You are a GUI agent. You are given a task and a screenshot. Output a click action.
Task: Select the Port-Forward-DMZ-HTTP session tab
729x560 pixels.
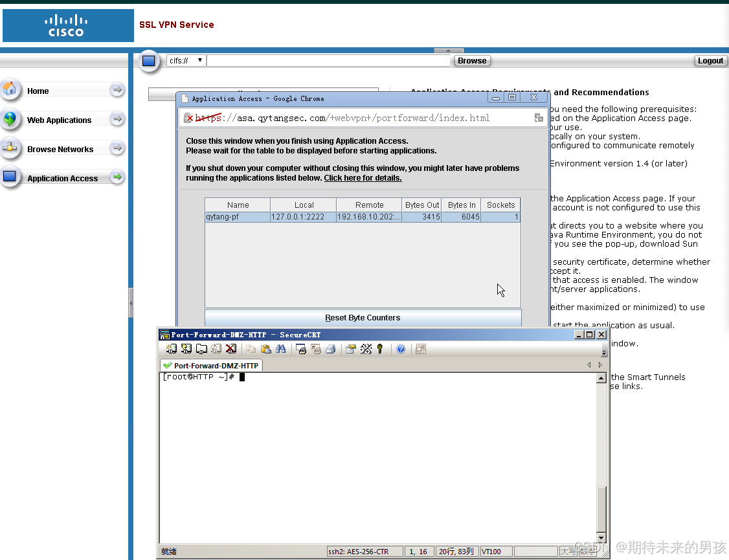212,366
